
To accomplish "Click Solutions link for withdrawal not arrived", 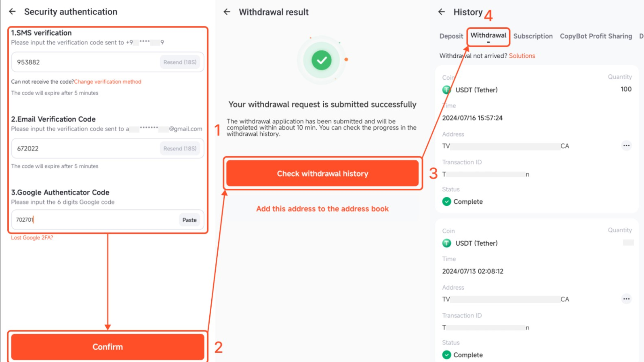I will [522, 56].
